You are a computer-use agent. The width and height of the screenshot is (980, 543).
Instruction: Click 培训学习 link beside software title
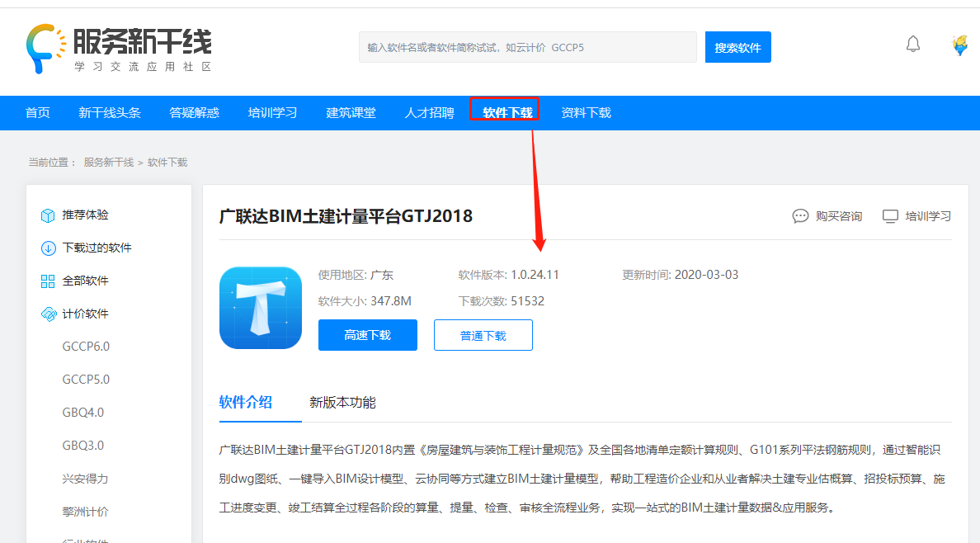(x=928, y=216)
